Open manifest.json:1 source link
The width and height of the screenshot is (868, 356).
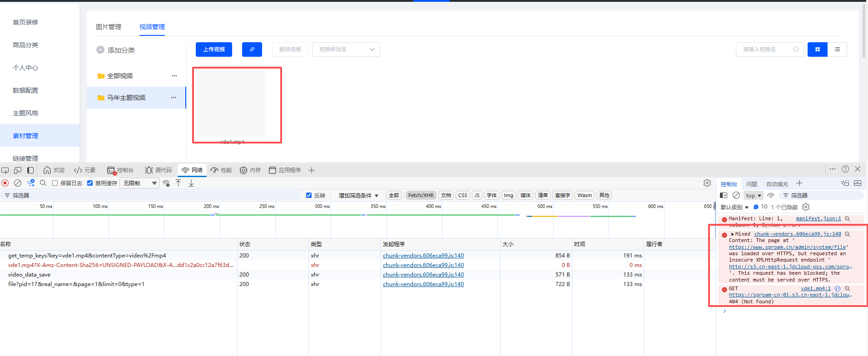click(x=818, y=218)
